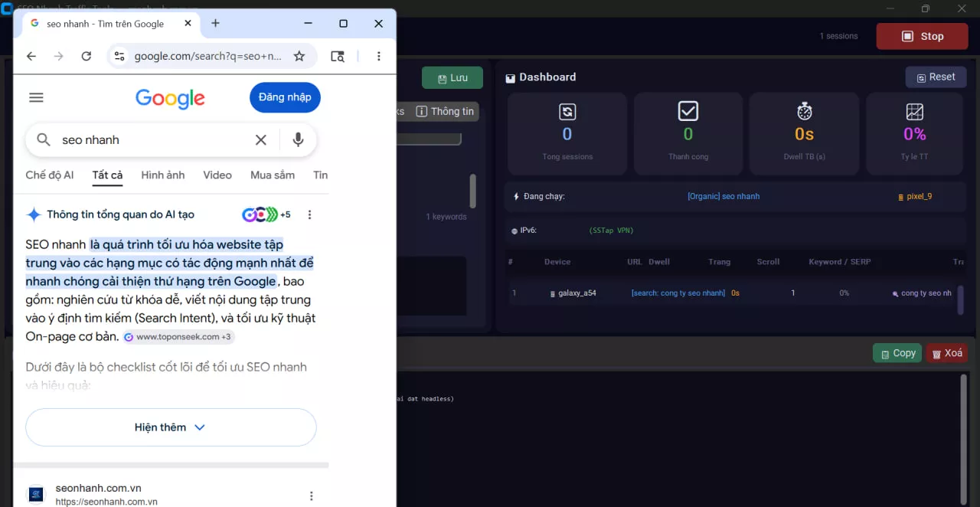The height and width of the screenshot is (507, 980).
Task: Open the Video results tab
Action: point(217,175)
